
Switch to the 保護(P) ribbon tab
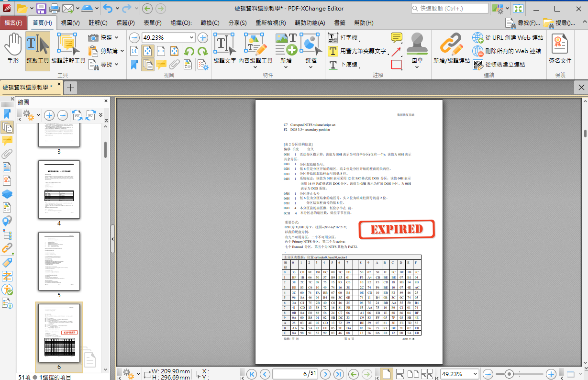coord(125,23)
